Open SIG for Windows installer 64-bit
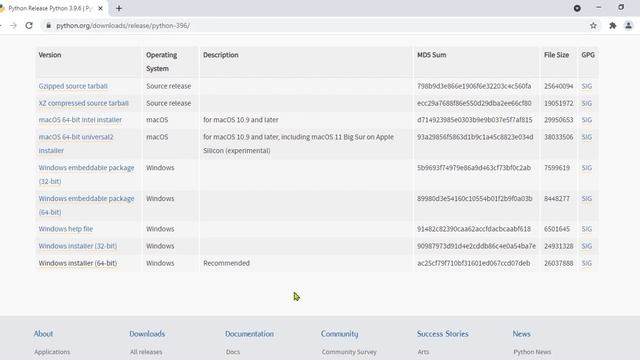 [587, 263]
